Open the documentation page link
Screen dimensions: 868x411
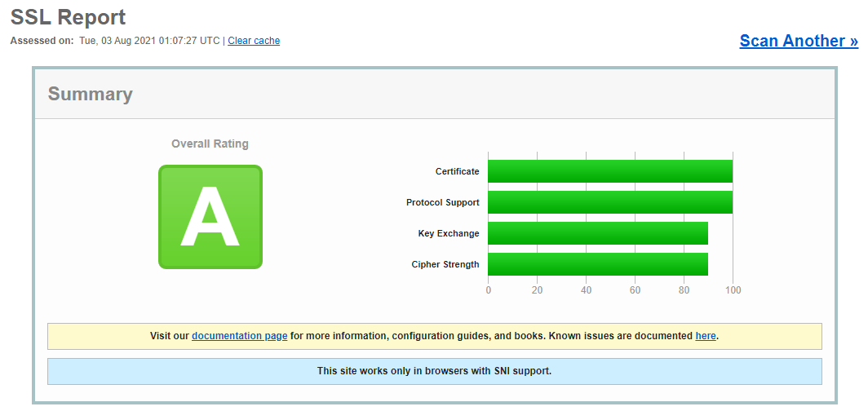[239, 336]
